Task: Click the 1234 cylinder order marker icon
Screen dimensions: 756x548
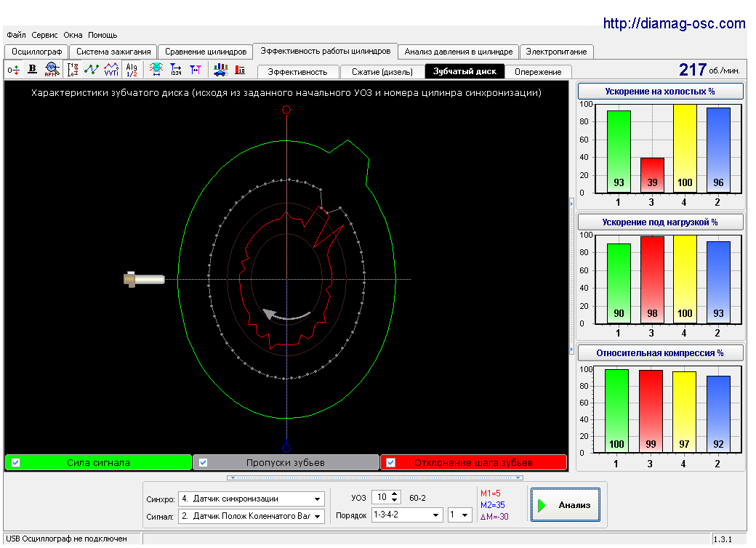Action: click(x=175, y=70)
